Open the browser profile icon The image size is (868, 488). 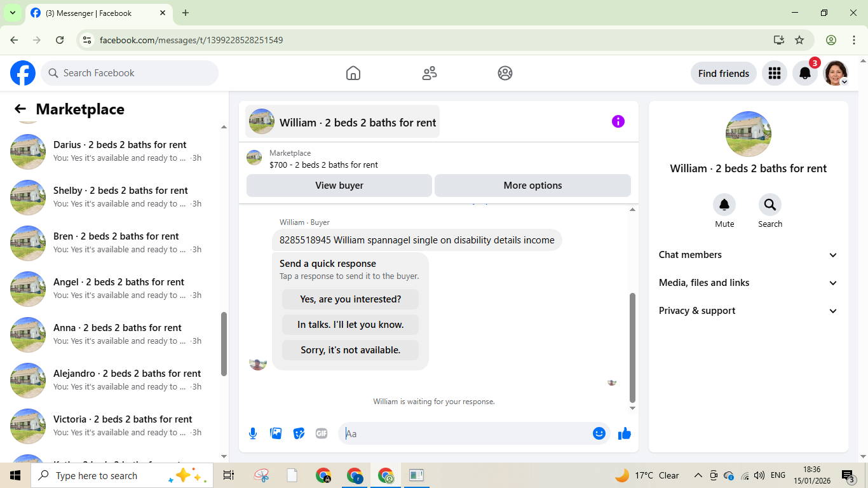click(x=831, y=40)
